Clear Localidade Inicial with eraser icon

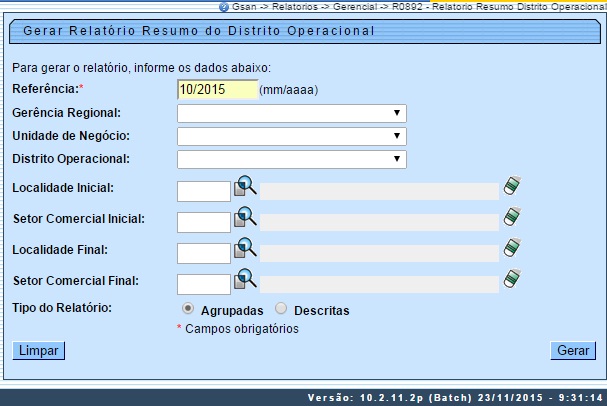pos(513,187)
